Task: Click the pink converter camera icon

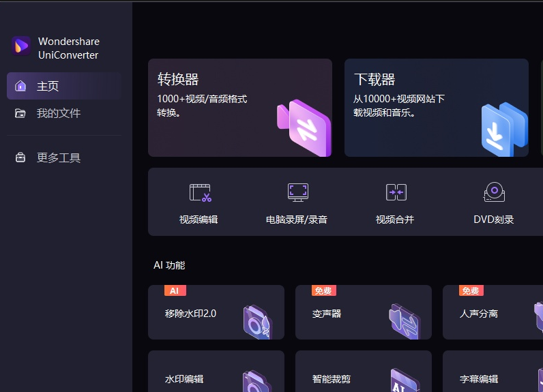Action: pyautogui.click(x=304, y=127)
